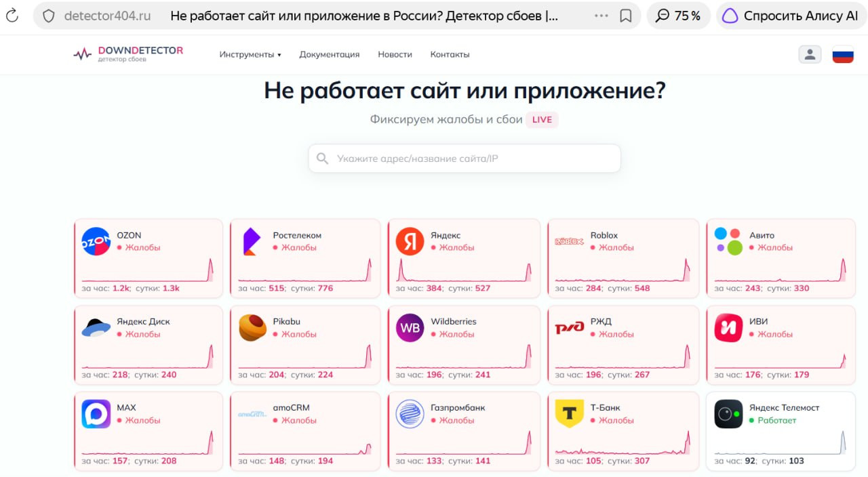Click the browser page title text
Image resolution: width=868 pixels, height=477 pixels.
coord(365,16)
